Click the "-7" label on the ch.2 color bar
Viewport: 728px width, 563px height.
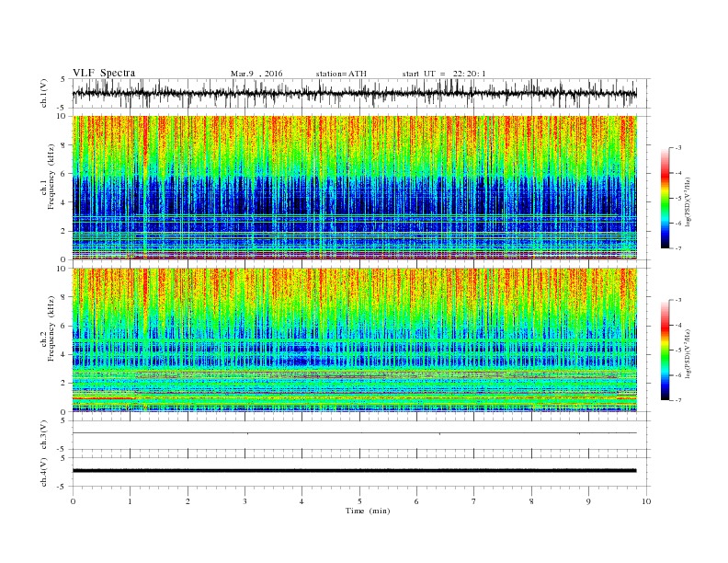coord(678,400)
